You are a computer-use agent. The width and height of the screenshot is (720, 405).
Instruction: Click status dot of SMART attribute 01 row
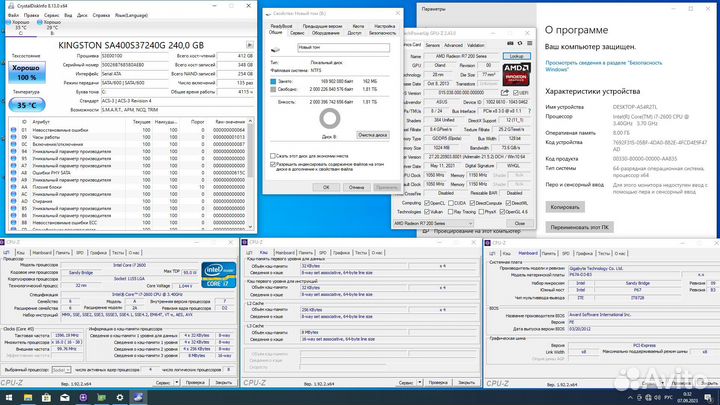(x=13, y=130)
